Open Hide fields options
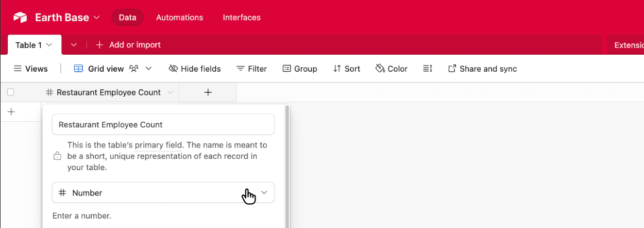Image resolution: width=644 pixels, height=228 pixels. click(x=195, y=69)
